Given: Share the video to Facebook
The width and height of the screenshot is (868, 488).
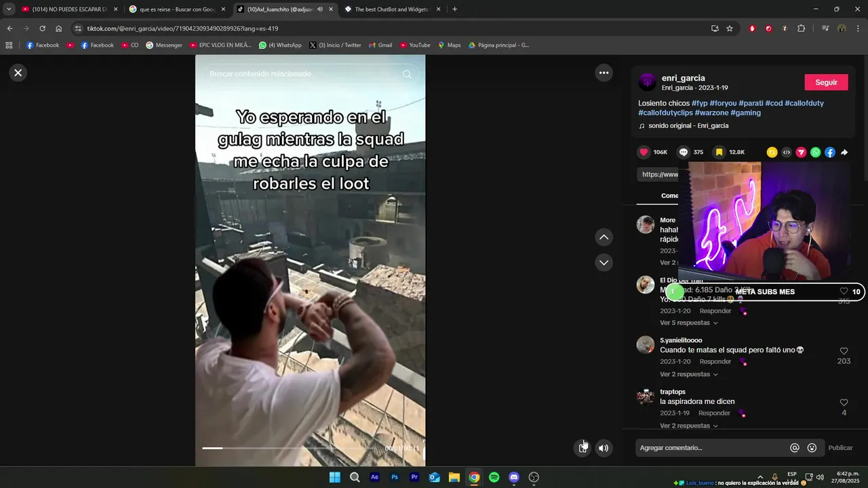Looking at the screenshot, I should click(x=830, y=152).
